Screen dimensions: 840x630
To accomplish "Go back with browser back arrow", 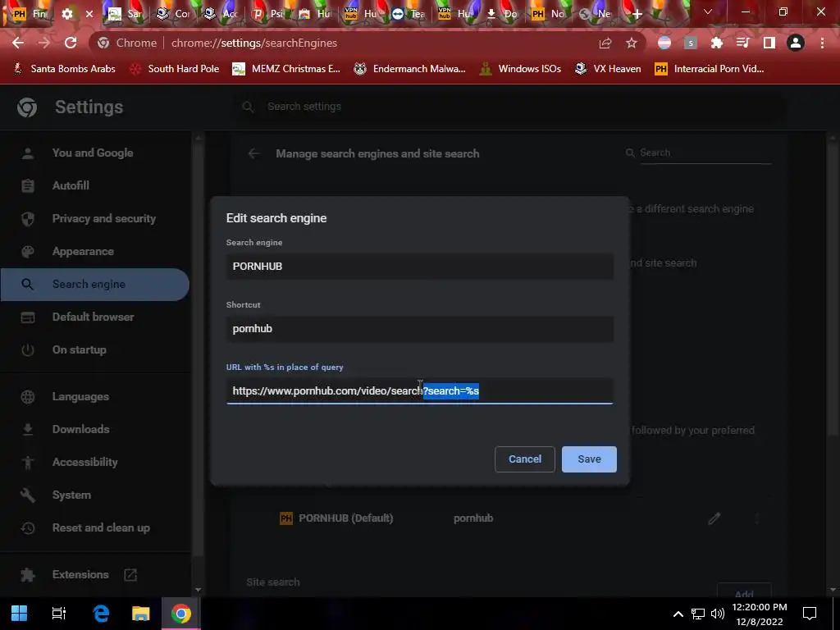I will click(18, 43).
